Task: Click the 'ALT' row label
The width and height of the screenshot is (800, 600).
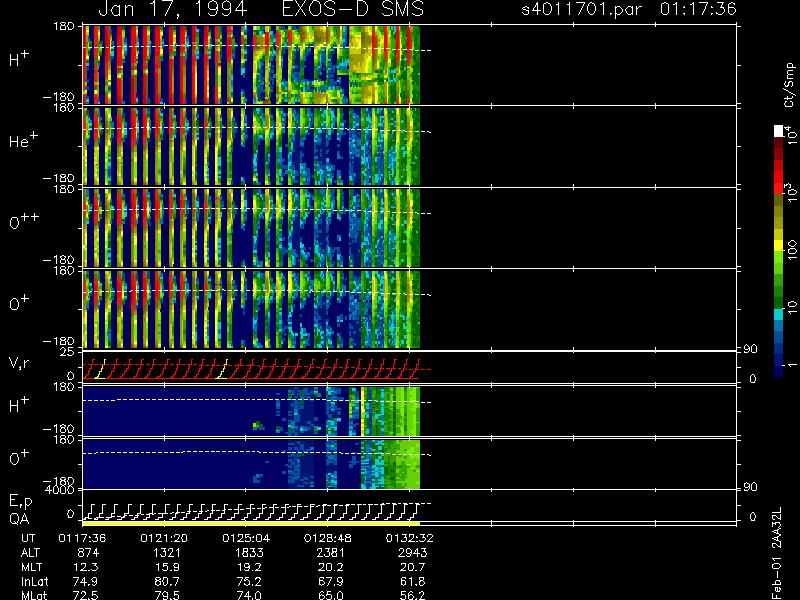Action: tap(30, 553)
